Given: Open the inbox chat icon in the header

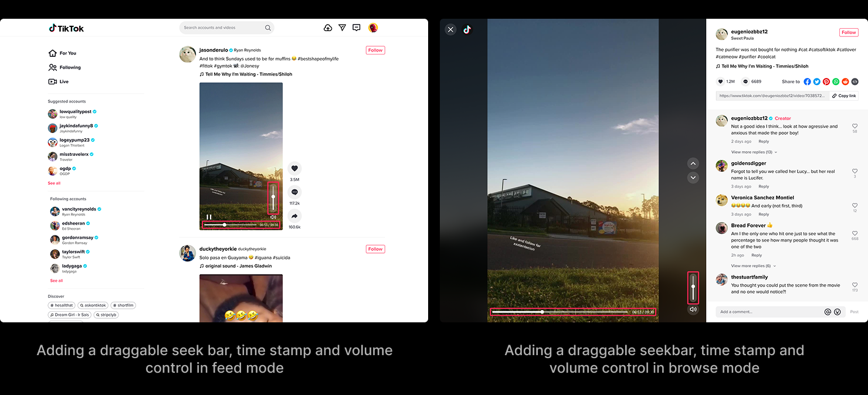Looking at the screenshot, I should tap(357, 28).
